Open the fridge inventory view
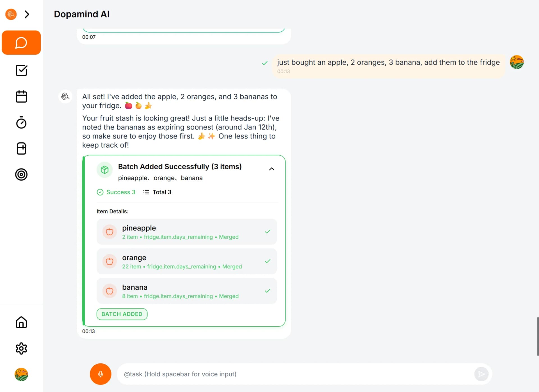Viewport: 539px width, 392px height. 21,148
